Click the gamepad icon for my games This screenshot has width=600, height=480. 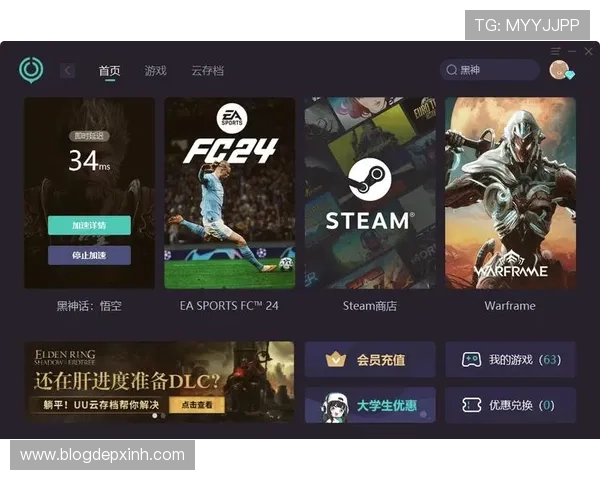471,360
